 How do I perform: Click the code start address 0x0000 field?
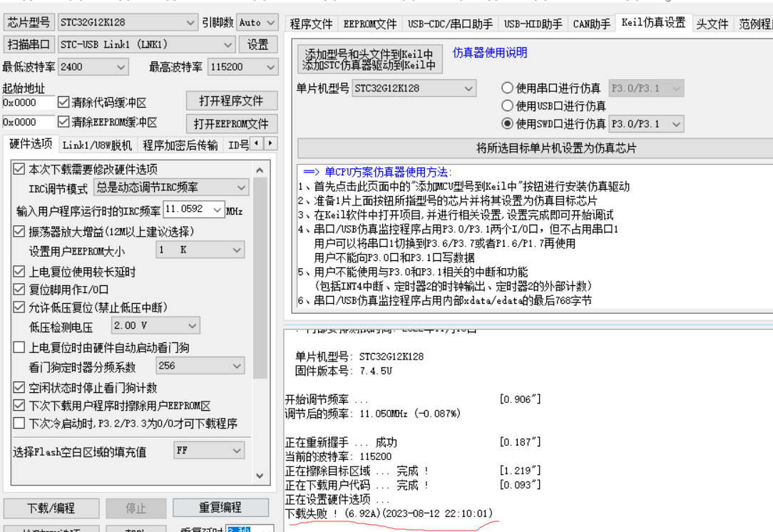(28, 103)
